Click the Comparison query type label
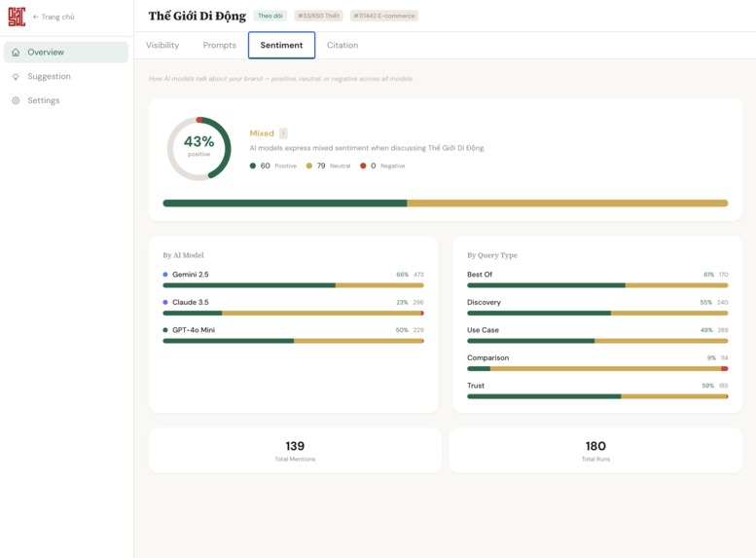Viewport: 756px width, 558px height. coord(487,357)
